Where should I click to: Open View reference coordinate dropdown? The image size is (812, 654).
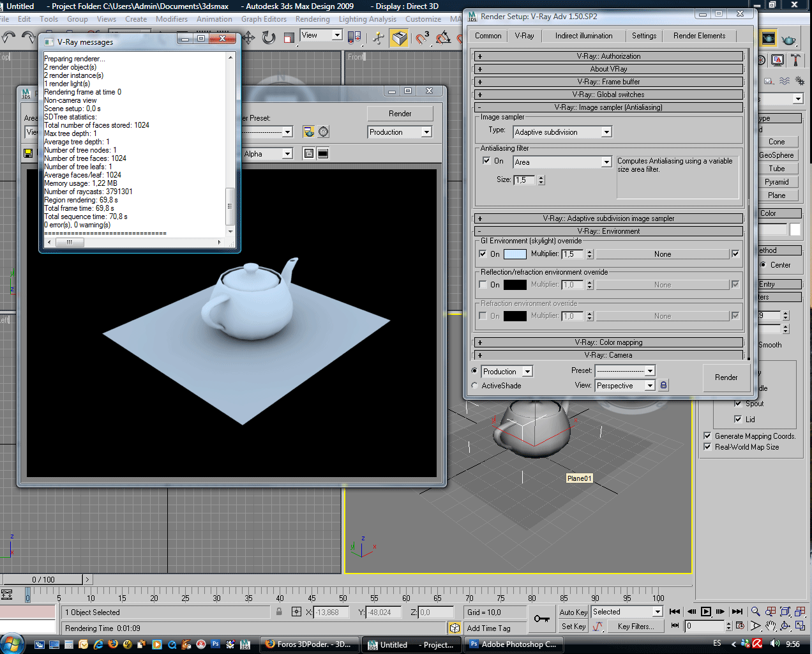tap(321, 35)
